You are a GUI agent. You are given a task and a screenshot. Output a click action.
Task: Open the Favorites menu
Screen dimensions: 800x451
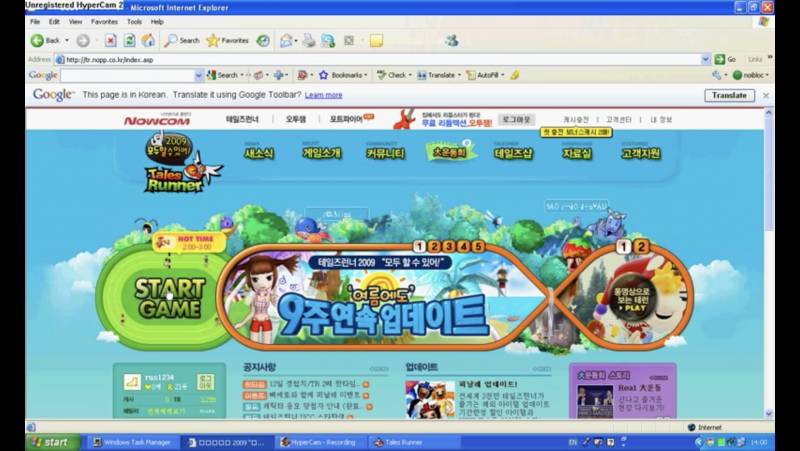104,21
